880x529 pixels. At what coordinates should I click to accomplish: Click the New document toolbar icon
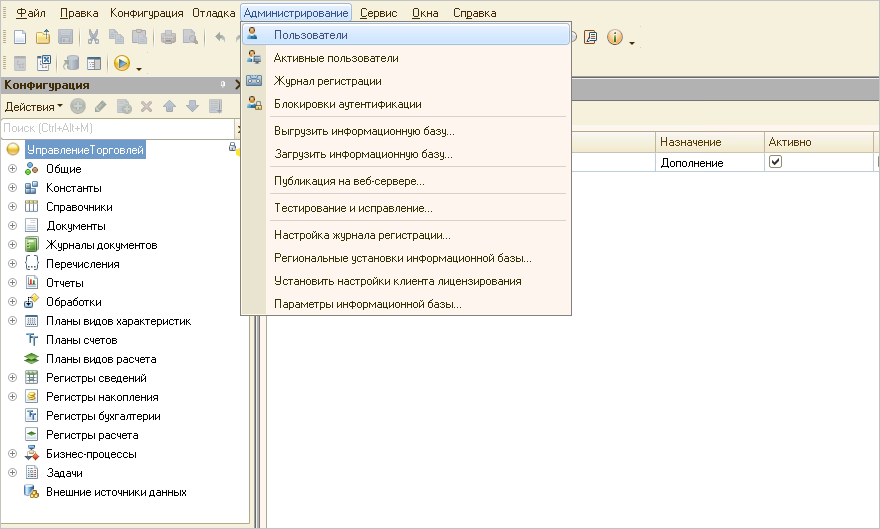(19, 38)
